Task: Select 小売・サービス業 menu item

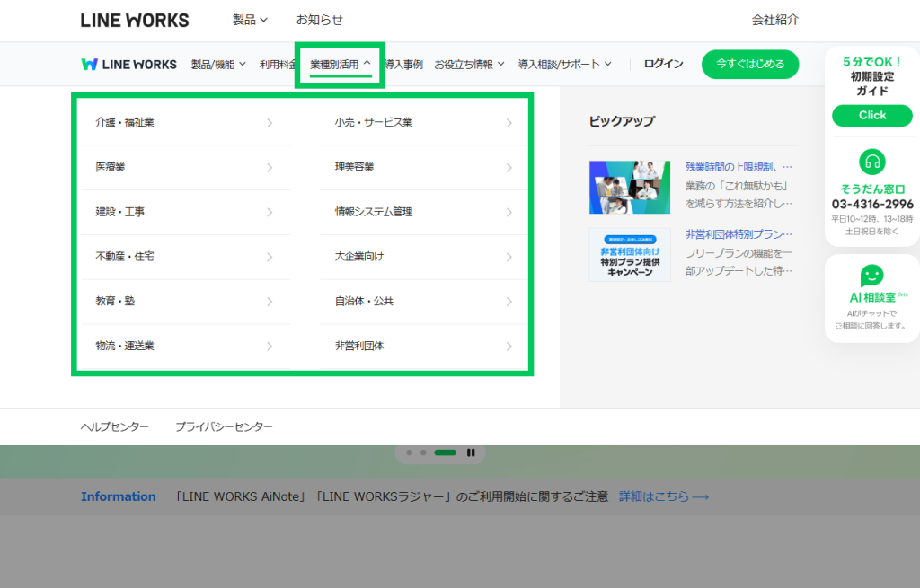Action: 374,123
